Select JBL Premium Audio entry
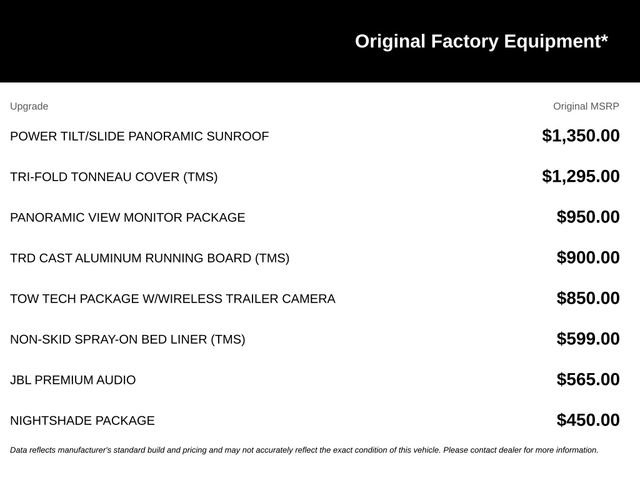This screenshot has height=480, width=640. pos(73,380)
